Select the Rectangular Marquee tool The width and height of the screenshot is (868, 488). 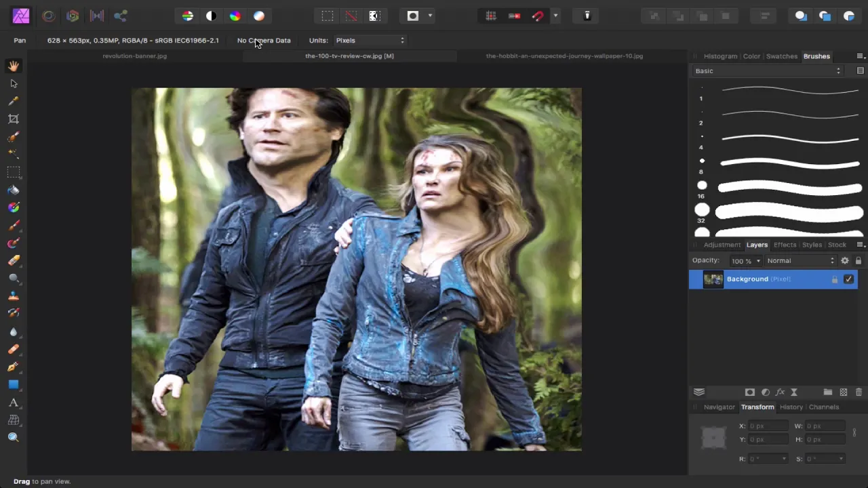coord(14,172)
